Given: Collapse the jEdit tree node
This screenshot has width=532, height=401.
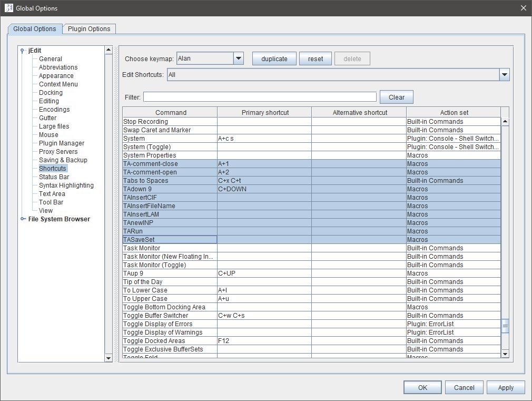Looking at the screenshot, I should click(x=22, y=51).
